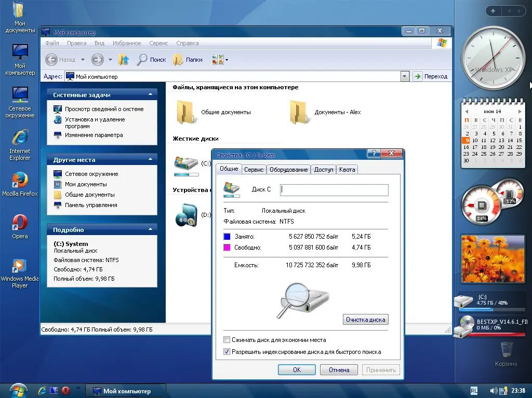This screenshot has width=532, height=398.
Task: Select the Общие документы folder icon
Action: coord(187,112)
